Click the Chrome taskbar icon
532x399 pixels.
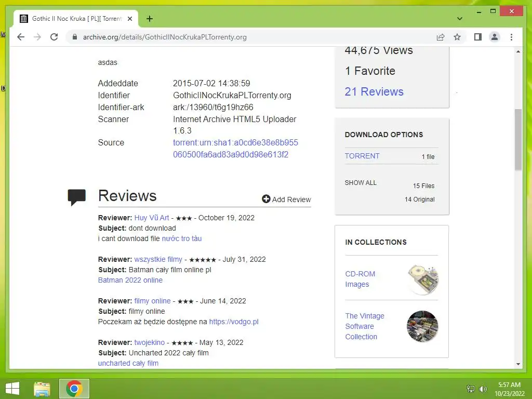74,389
